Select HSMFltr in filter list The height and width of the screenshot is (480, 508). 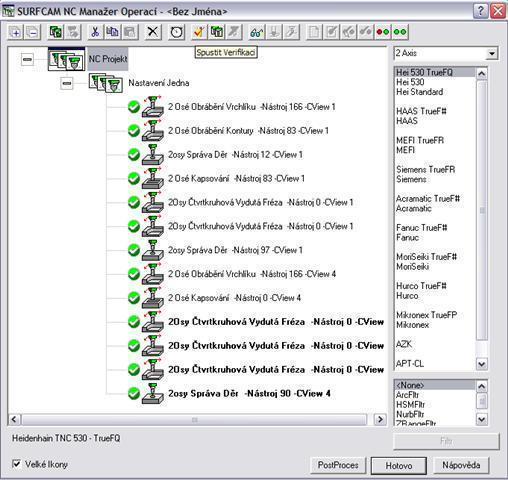410,405
